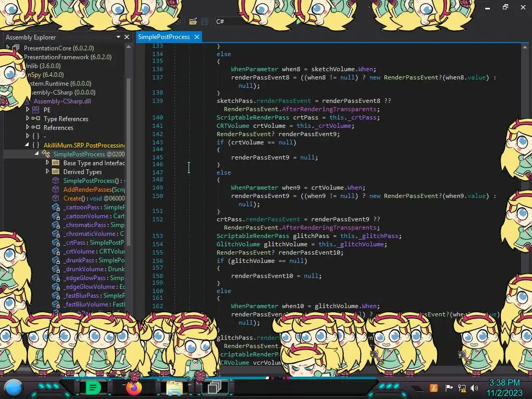532x399 pixels.
Task: Click the SimplePostProcess class icon in tree
Action: 46,154
